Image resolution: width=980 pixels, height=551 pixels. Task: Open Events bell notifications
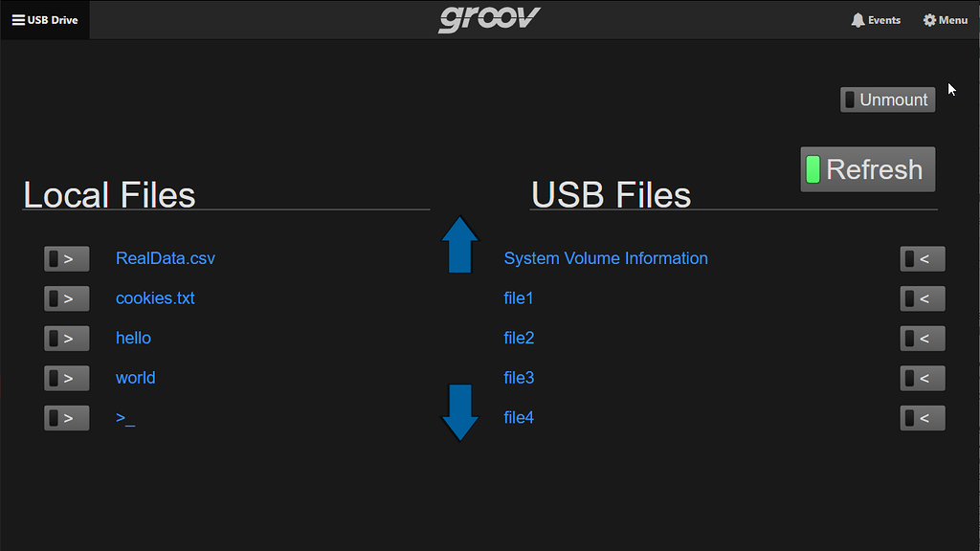pyautogui.click(x=876, y=20)
